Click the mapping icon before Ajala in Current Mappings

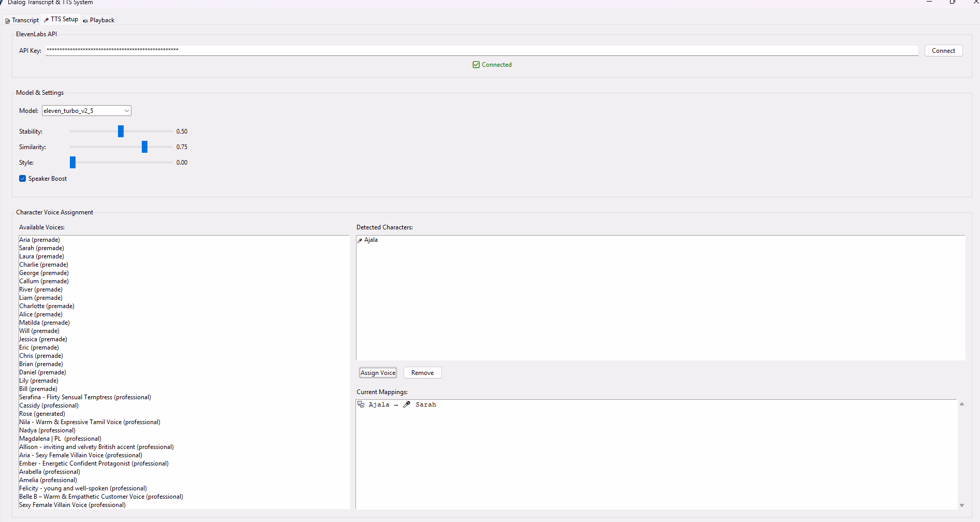coord(361,404)
